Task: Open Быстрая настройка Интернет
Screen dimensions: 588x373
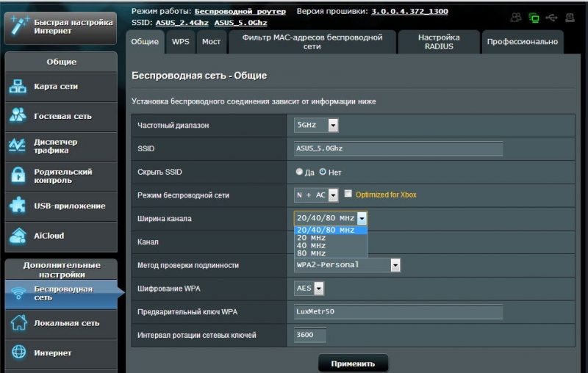Action: (x=61, y=27)
